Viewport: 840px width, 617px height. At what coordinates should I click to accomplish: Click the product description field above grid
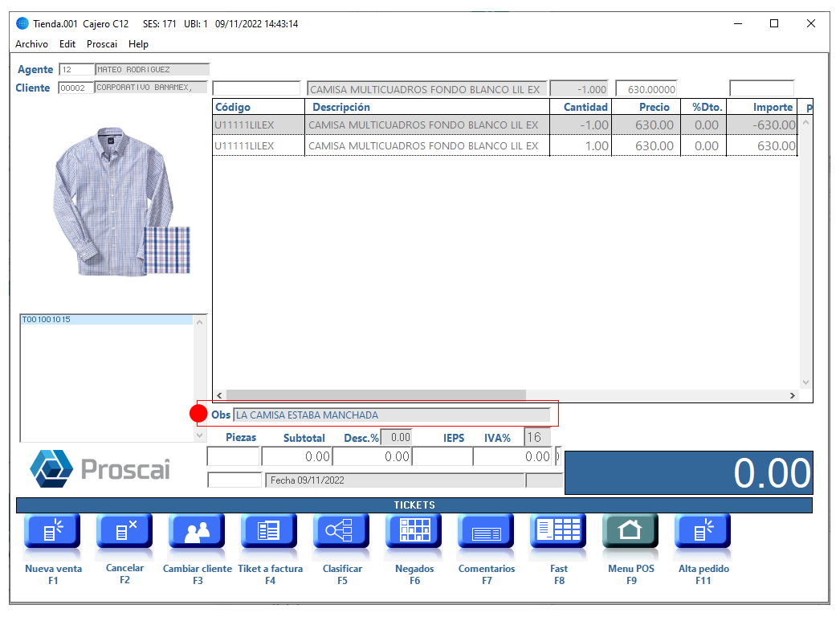426,89
